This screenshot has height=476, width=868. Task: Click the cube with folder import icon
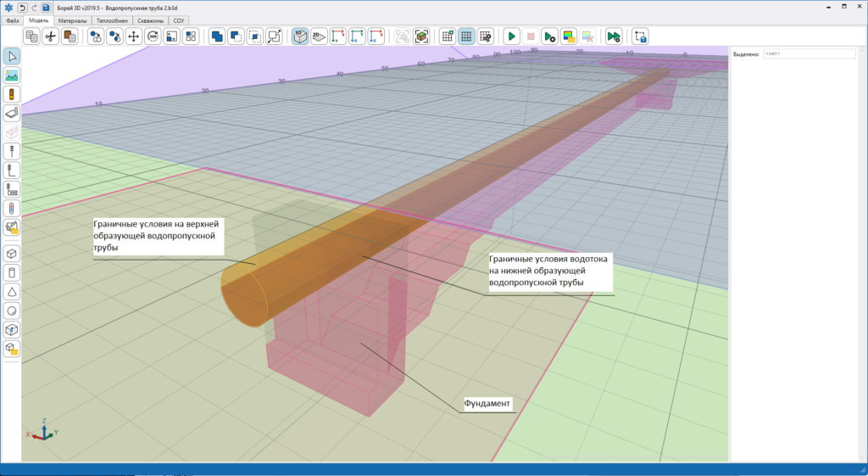tap(12, 349)
